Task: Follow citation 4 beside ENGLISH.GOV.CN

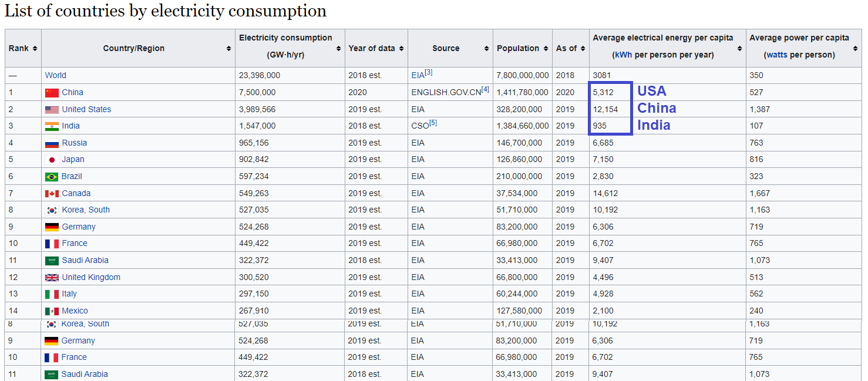Action: coord(485,89)
